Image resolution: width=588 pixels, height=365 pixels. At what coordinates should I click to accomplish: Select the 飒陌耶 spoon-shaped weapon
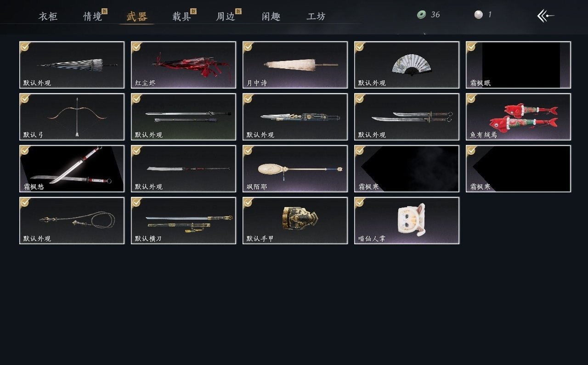point(295,168)
